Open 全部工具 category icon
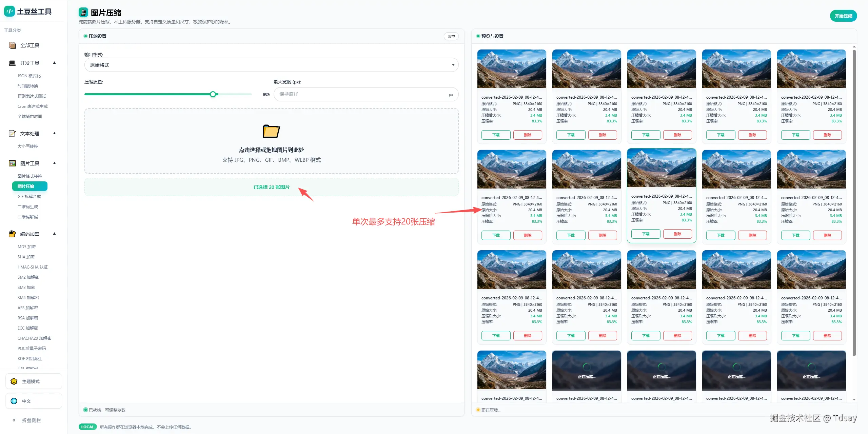Image resolution: width=868 pixels, height=434 pixels. 12,45
